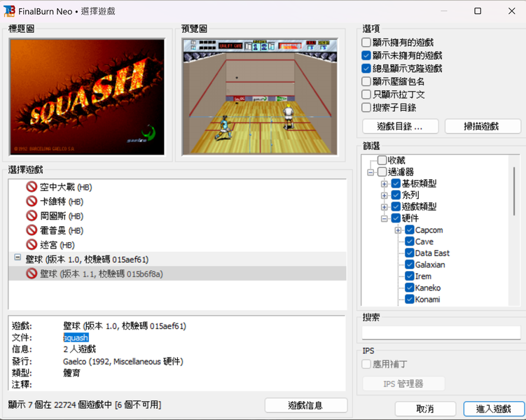526x420 pixels.
Task: Click the squash court preview image
Action: (260, 97)
